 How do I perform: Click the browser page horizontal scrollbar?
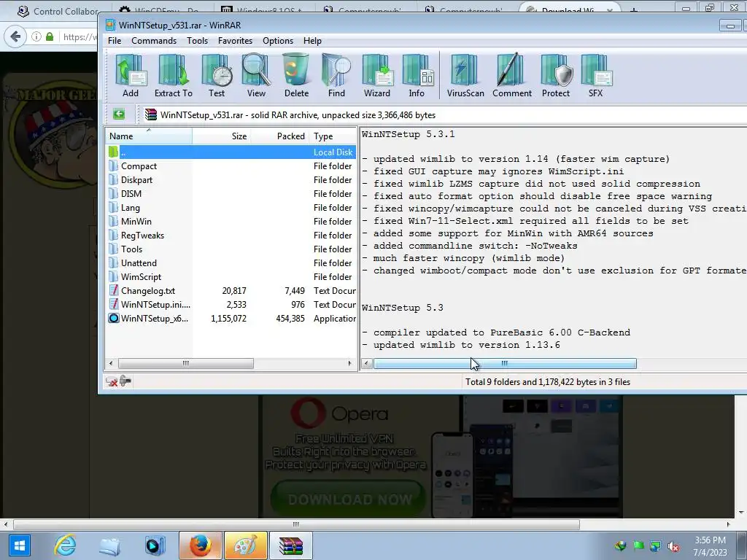pos(296,524)
